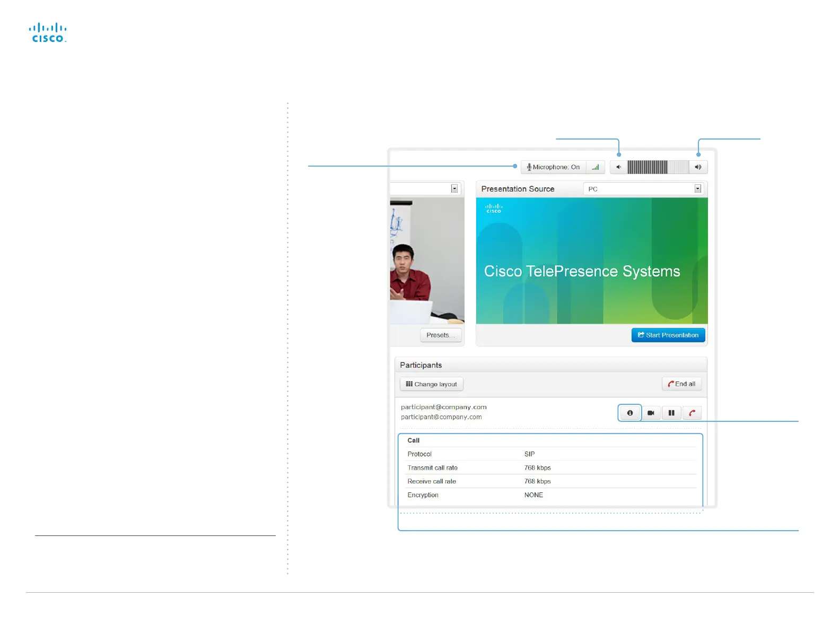Screen dimensions: 840x632
Task: Click the Presentation Source label
Action: tap(518, 189)
